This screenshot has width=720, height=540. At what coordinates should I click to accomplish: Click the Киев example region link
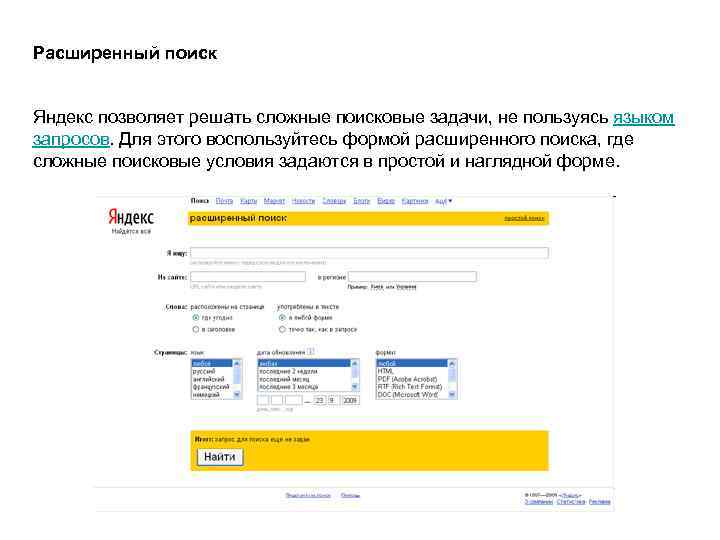pos(377,287)
